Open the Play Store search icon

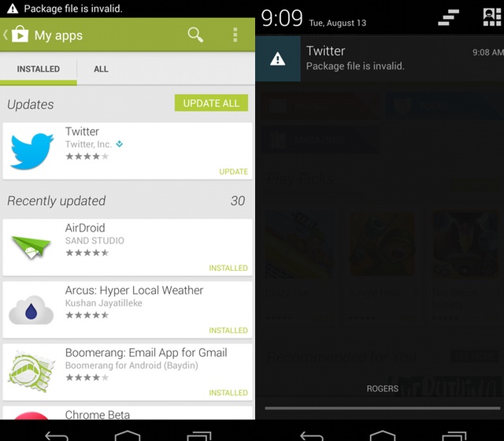point(195,35)
